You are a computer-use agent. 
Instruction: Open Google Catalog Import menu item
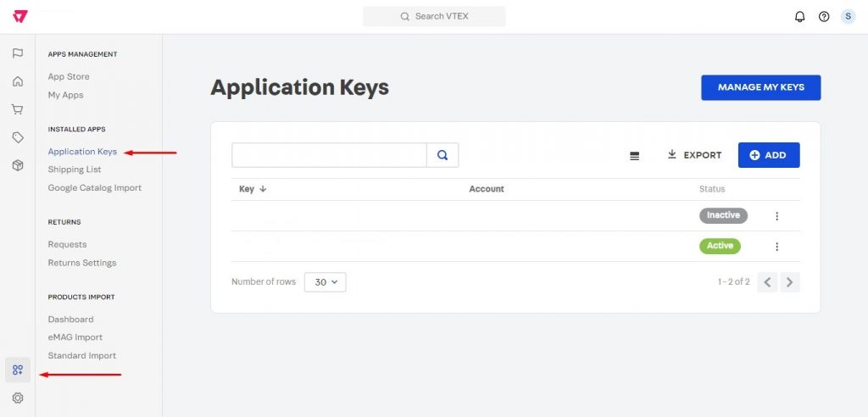pos(95,187)
